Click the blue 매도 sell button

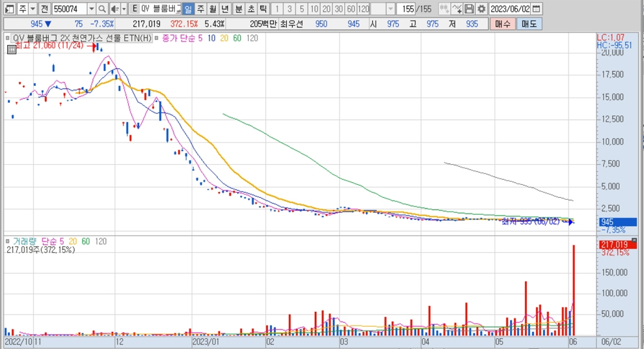click(530, 24)
